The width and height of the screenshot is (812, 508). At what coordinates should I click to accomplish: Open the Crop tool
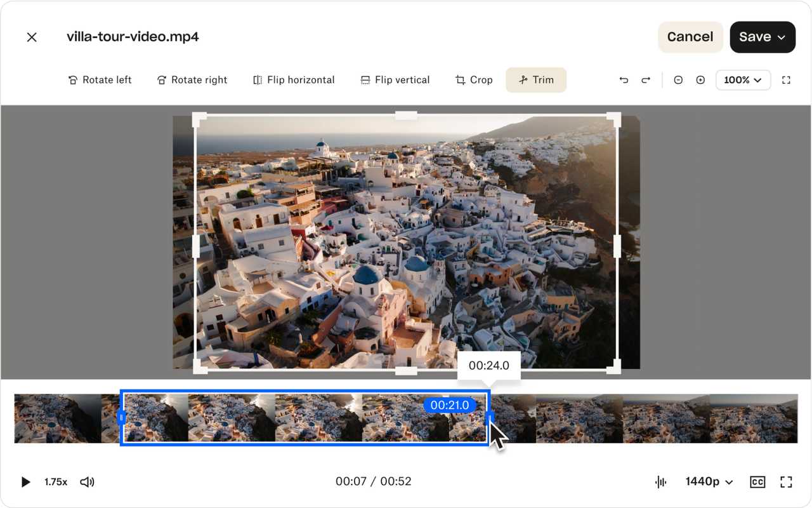click(473, 79)
